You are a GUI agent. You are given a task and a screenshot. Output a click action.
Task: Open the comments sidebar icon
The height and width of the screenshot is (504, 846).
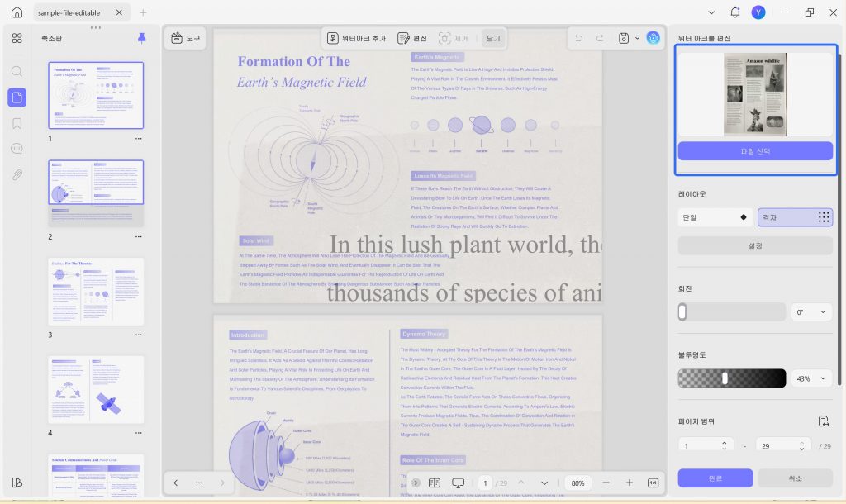pyautogui.click(x=17, y=149)
